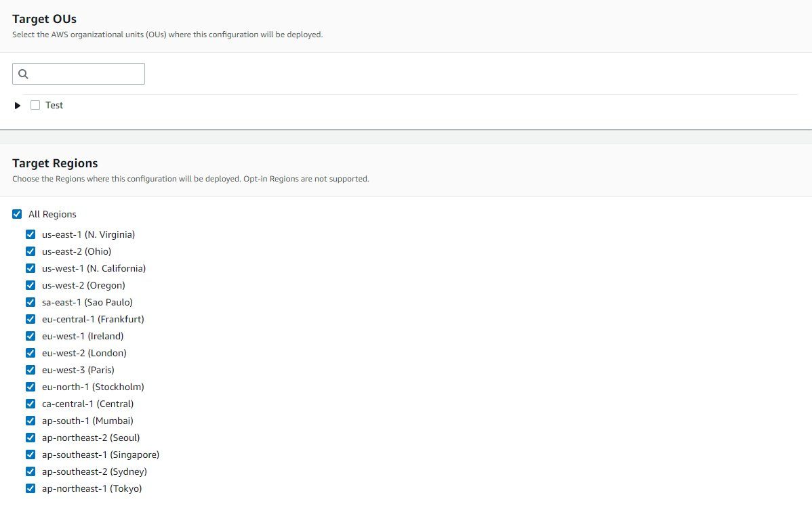Uncheck ca-central-1 (Central)
Screen dimensions: 812x508
(31, 403)
